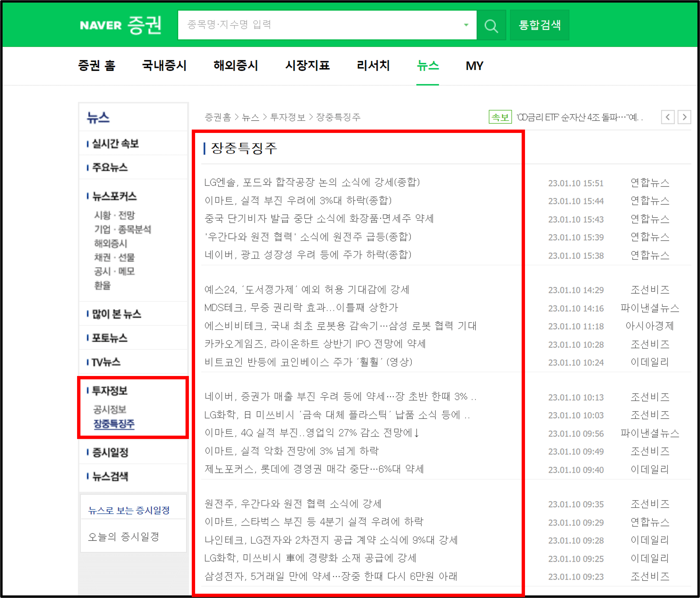Image resolution: width=700 pixels, height=598 pixels.
Task: Open the search autocomplete dropdown arrow
Action: [x=466, y=25]
